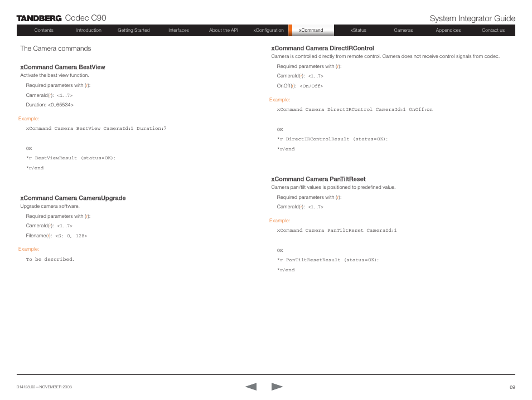Click 'To be described.' text

coord(50,259)
